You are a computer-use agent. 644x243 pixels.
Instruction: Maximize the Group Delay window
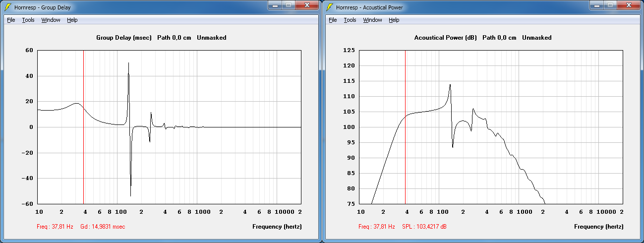point(288,5)
